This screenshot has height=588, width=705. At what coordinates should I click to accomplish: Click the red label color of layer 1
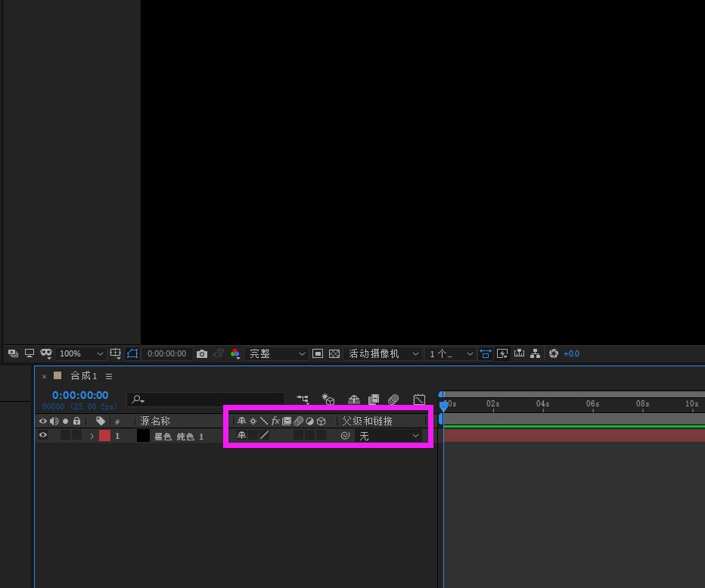click(104, 436)
